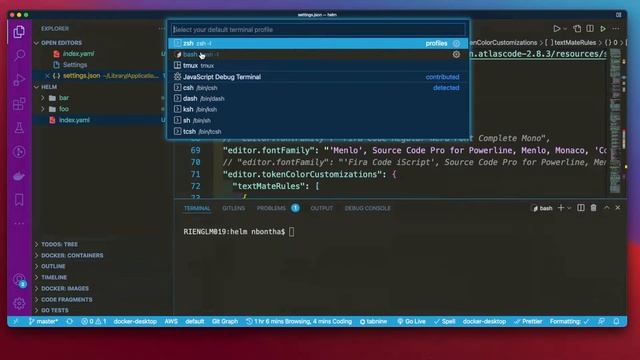Open the Search view in activity bar
The height and width of the screenshot is (360, 640).
19,55
